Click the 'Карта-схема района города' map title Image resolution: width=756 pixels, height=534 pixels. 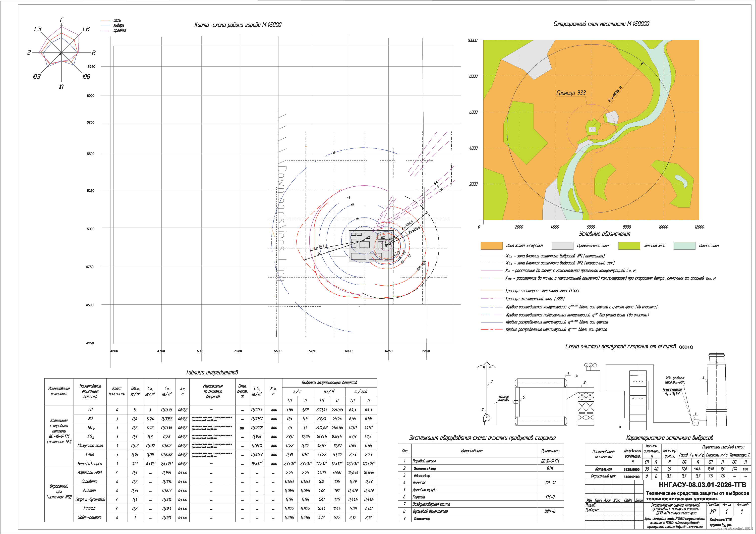238,25
